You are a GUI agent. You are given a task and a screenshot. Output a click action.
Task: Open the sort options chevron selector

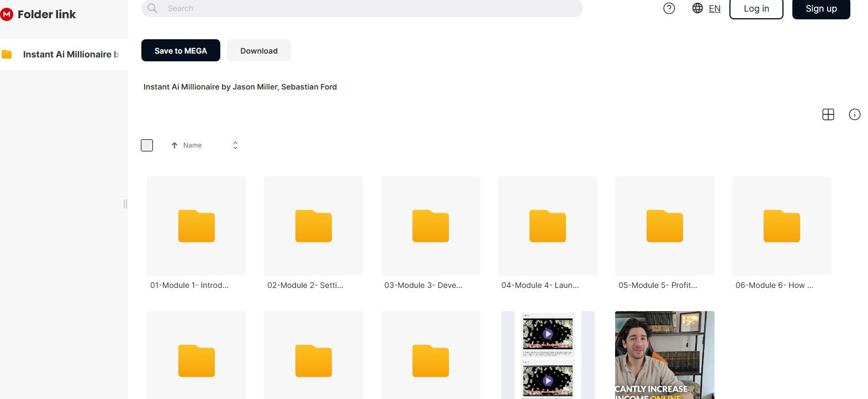[235, 145]
